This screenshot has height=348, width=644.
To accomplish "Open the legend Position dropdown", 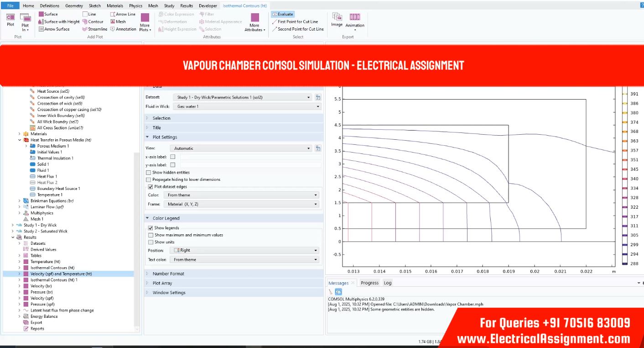I will pos(245,250).
